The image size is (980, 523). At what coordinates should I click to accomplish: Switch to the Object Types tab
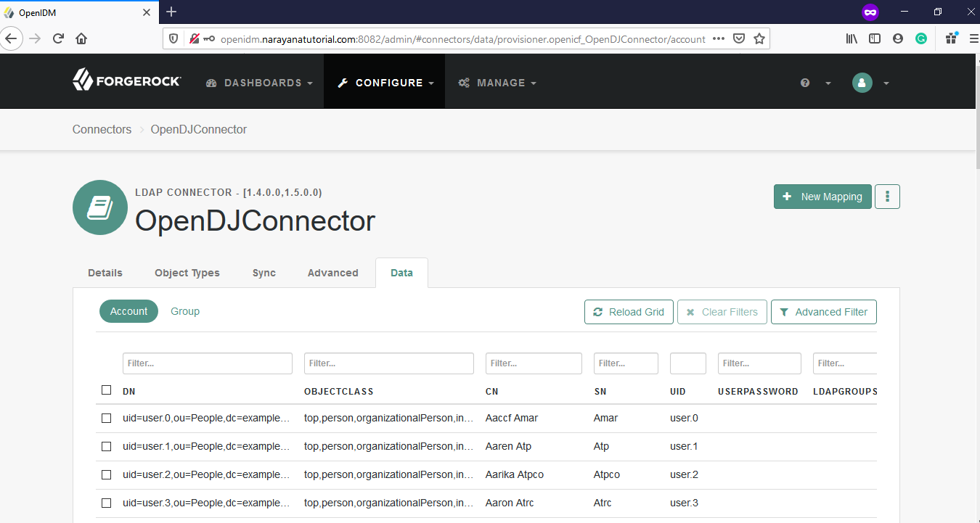[x=187, y=273]
